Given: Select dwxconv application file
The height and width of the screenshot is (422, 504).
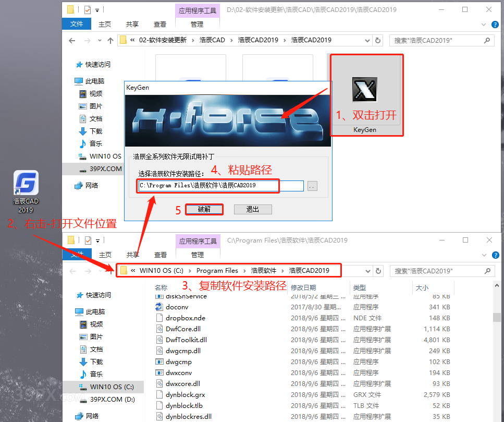Looking at the screenshot, I should 174,373.
